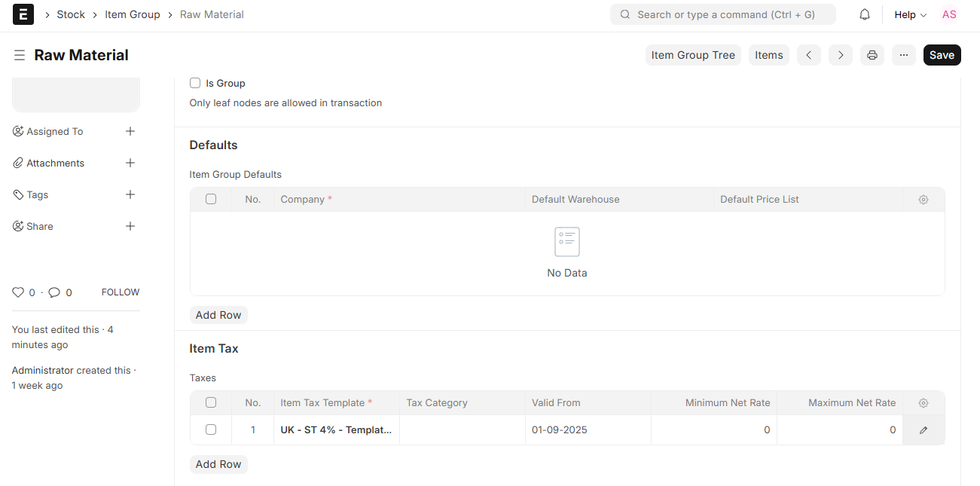The image size is (980, 486).
Task: Check select-all in Item Group Defaults header
Action: click(211, 199)
